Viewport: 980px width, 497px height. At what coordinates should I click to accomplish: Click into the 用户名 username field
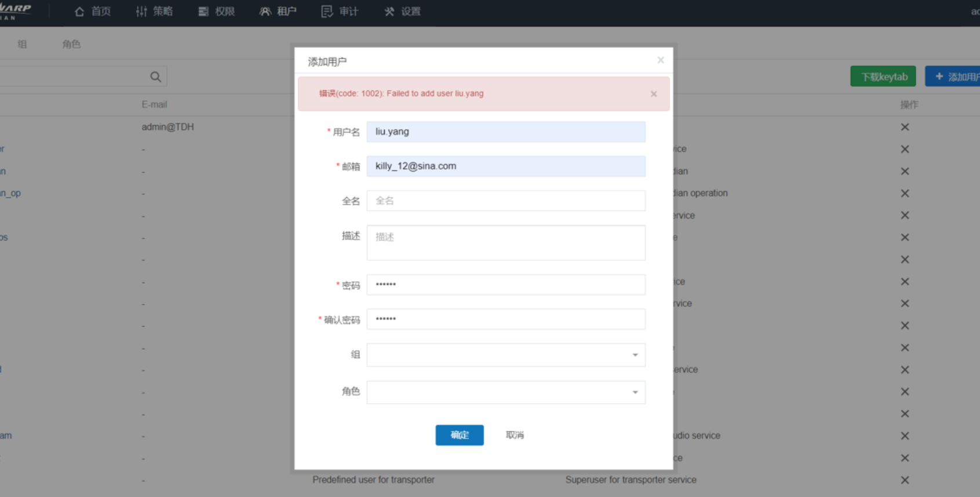coord(505,132)
